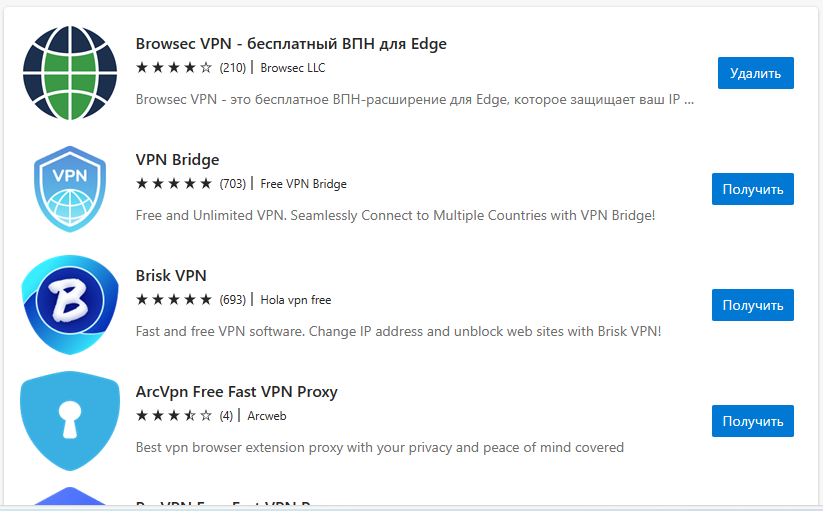Click the Hola vpn free publisher name
Viewport: 823px width, 511px height.
pyautogui.click(x=296, y=300)
